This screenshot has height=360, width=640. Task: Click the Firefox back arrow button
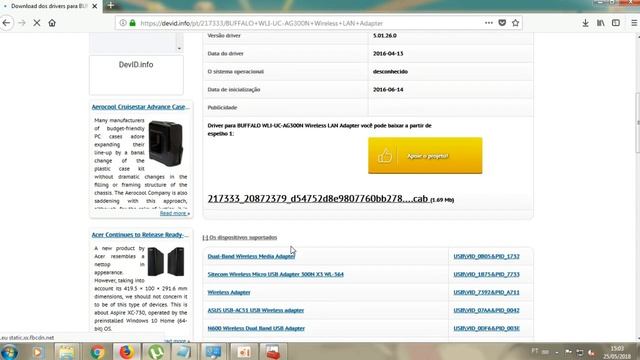7,23
